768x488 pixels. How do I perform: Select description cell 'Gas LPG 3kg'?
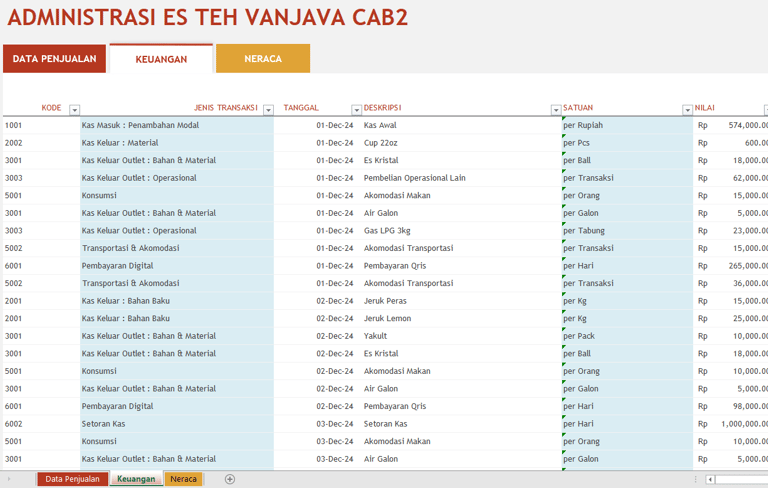pos(462,231)
